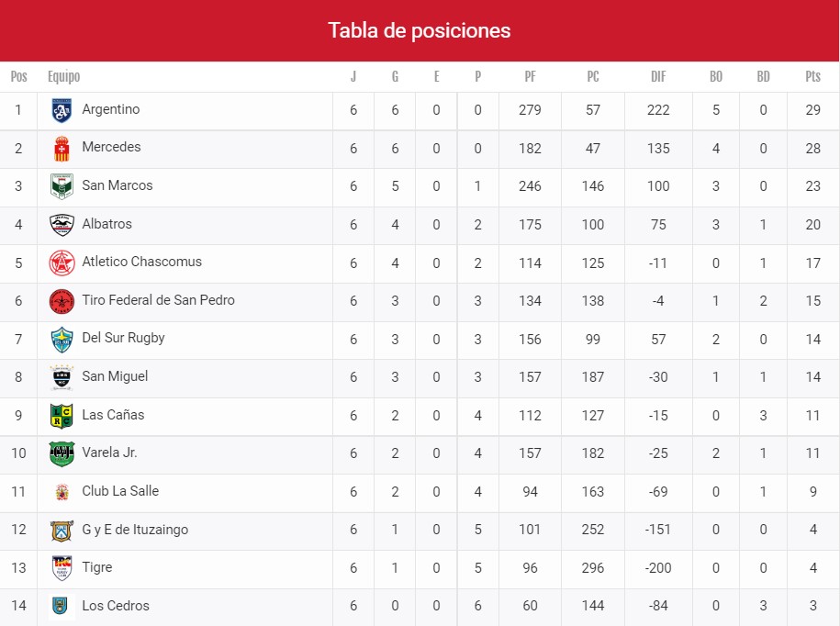Click the Las Cañas yellow-green crest
The image size is (840, 626).
pyautogui.click(x=62, y=416)
